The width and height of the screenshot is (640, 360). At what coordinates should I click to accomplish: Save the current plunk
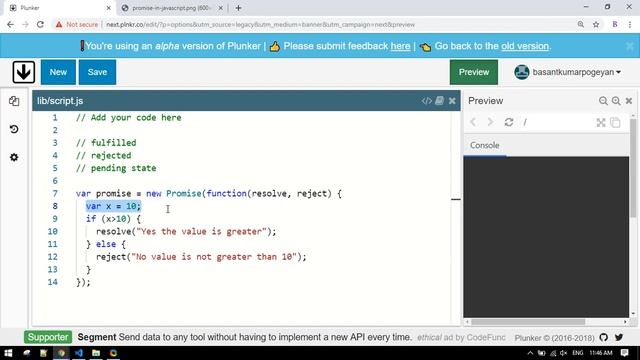pos(97,72)
